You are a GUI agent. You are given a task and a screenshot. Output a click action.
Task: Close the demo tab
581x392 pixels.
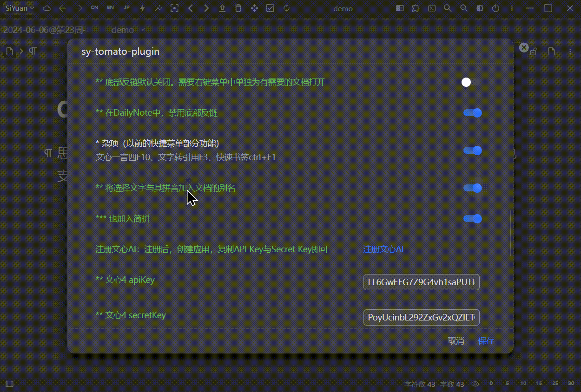pyautogui.click(x=143, y=30)
